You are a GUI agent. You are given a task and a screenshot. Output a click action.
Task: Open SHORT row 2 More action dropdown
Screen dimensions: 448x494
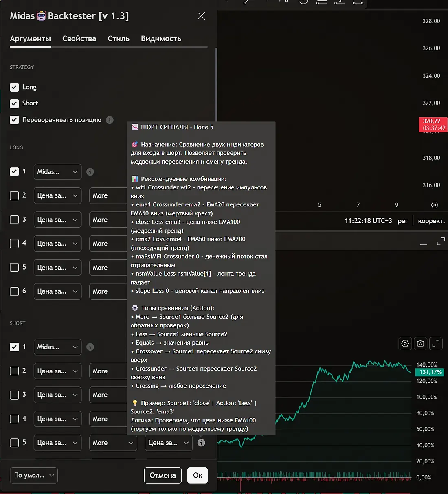(x=108, y=371)
